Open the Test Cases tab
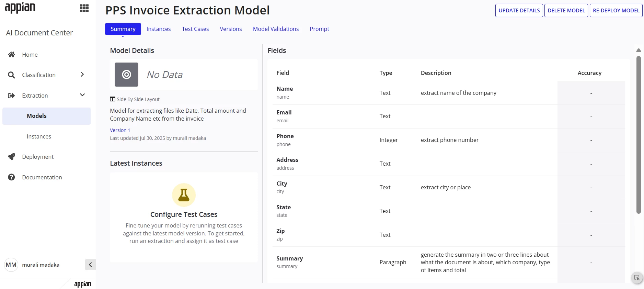Screen dimensions: 644x289 coord(195,29)
